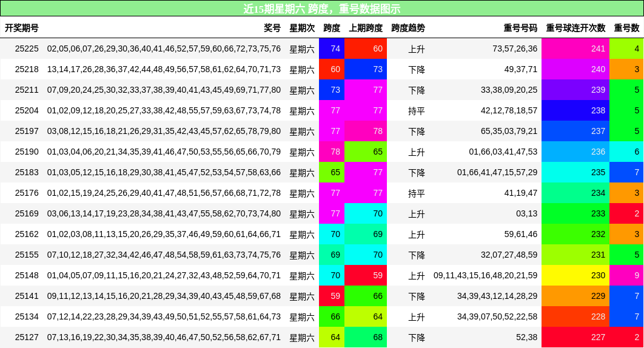
Task: Click the trend 上升 in row 25190
Action: (x=417, y=152)
